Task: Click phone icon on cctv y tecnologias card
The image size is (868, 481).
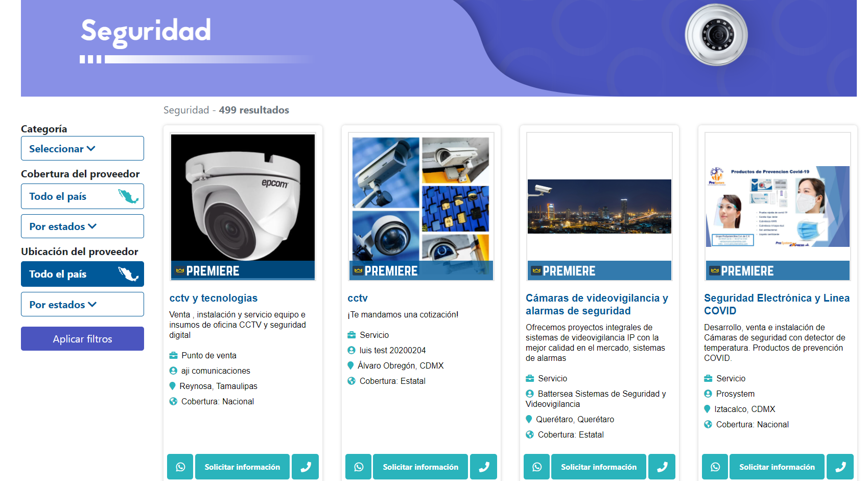Action: pos(306,467)
